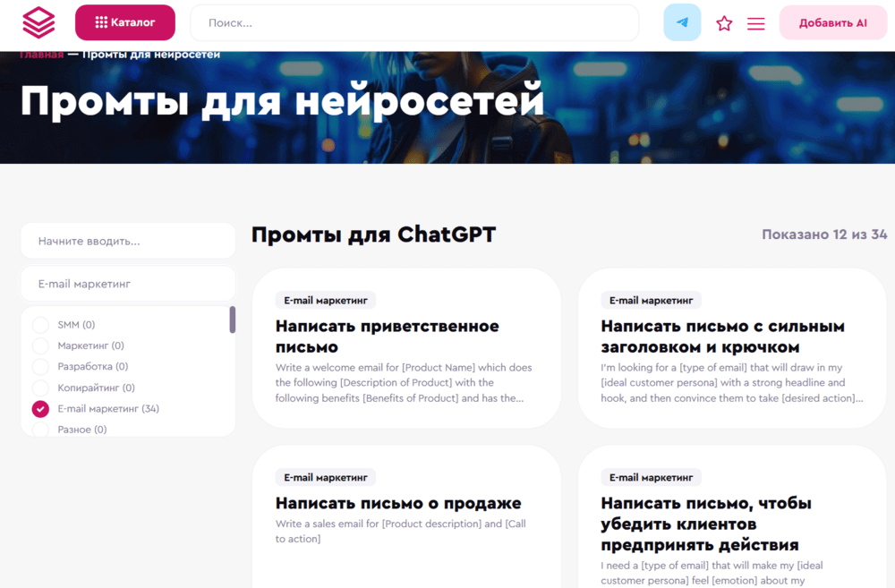895x588 pixels.
Task: Open the Telegram channel icon button
Action: pos(682,22)
